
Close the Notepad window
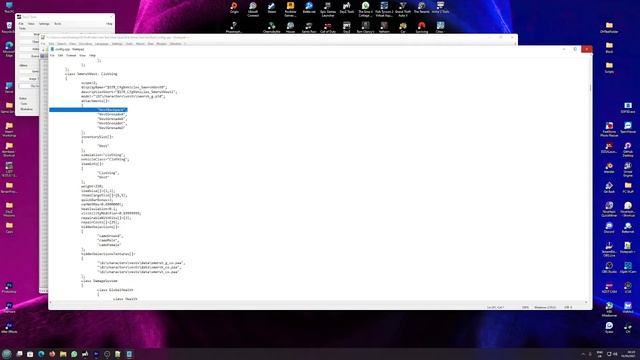[587, 49]
